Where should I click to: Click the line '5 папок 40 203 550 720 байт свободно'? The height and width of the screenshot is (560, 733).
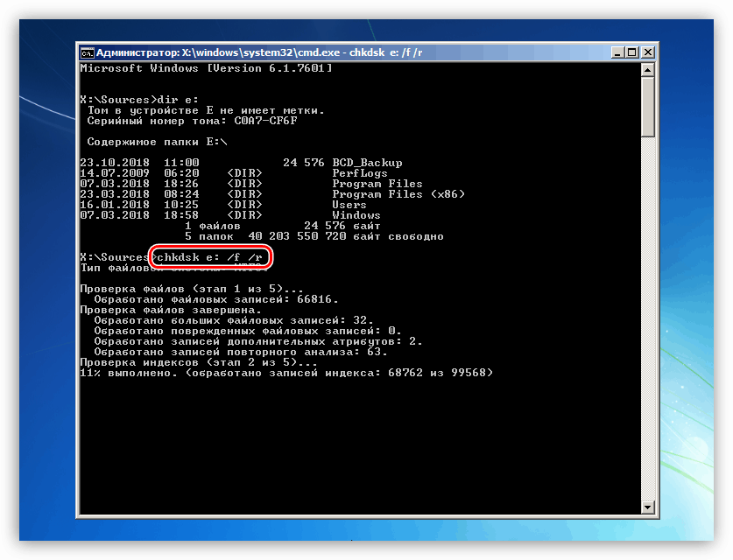pyautogui.click(x=314, y=236)
